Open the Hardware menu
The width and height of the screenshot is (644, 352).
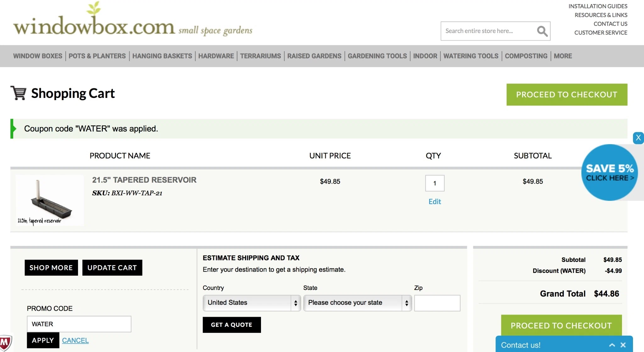pyautogui.click(x=216, y=56)
